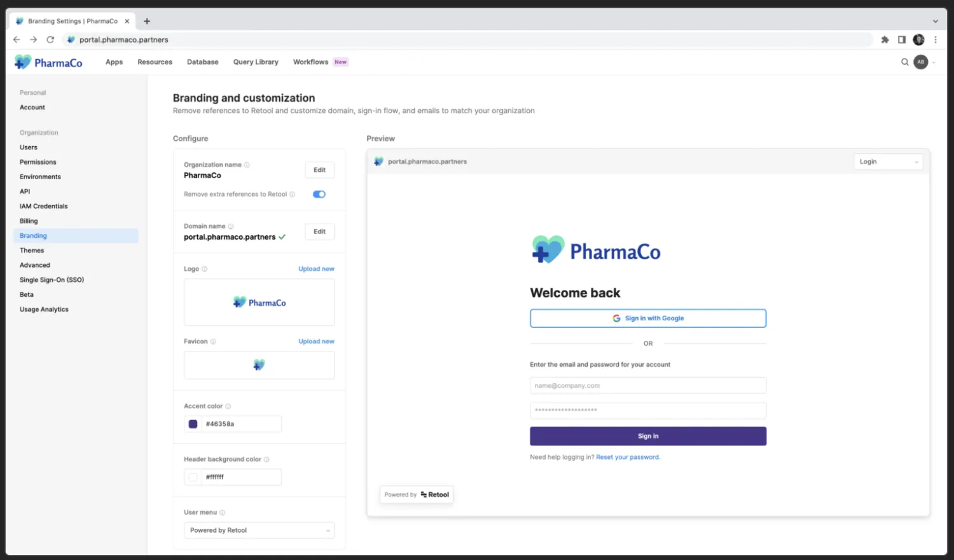
Task: Click the name@company.com email field
Action: click(648, 386)
